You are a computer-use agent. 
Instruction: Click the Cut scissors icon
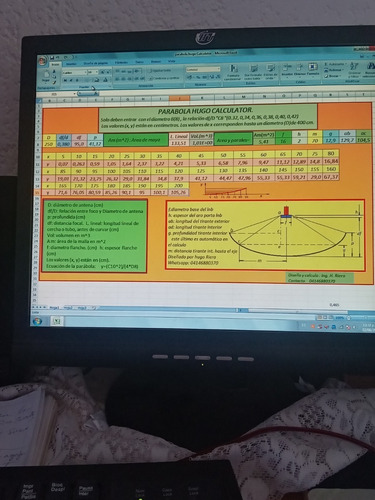pos(54,71)
